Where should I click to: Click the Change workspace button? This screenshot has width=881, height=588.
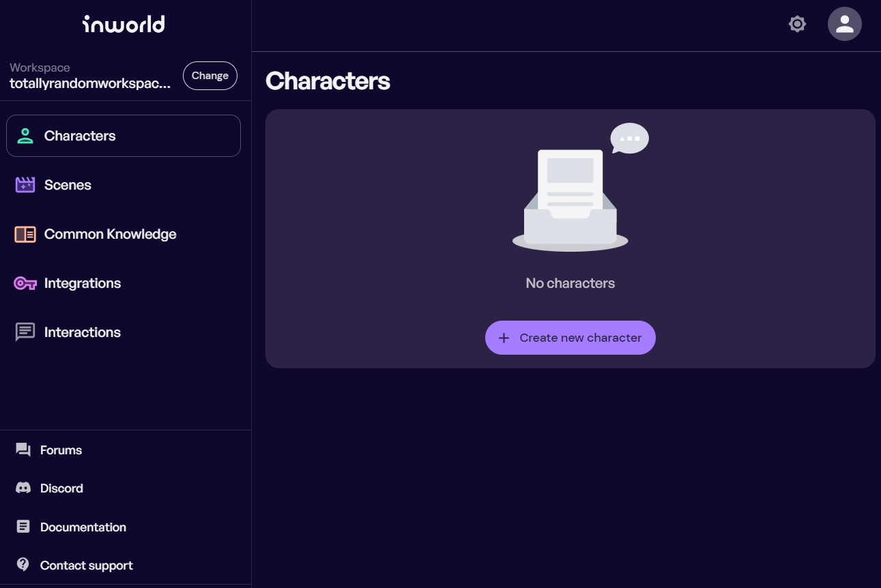pos(210,76)
